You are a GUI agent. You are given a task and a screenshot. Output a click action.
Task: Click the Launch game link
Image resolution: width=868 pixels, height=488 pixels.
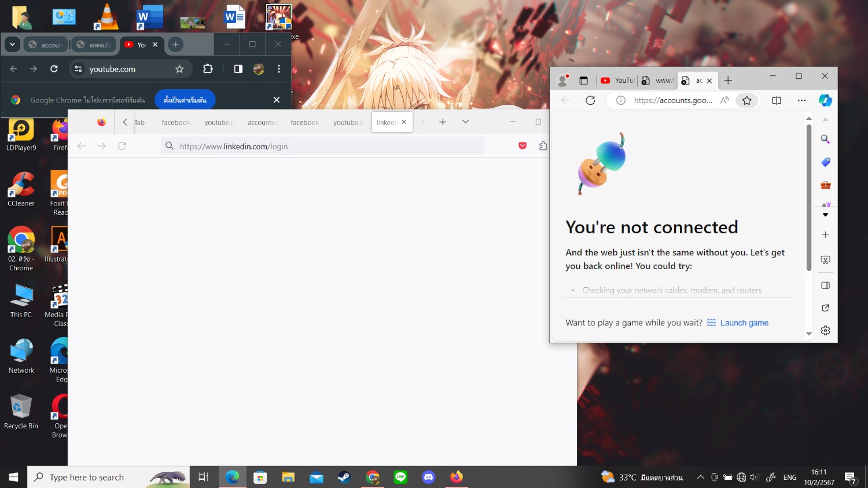click(744, 322)
